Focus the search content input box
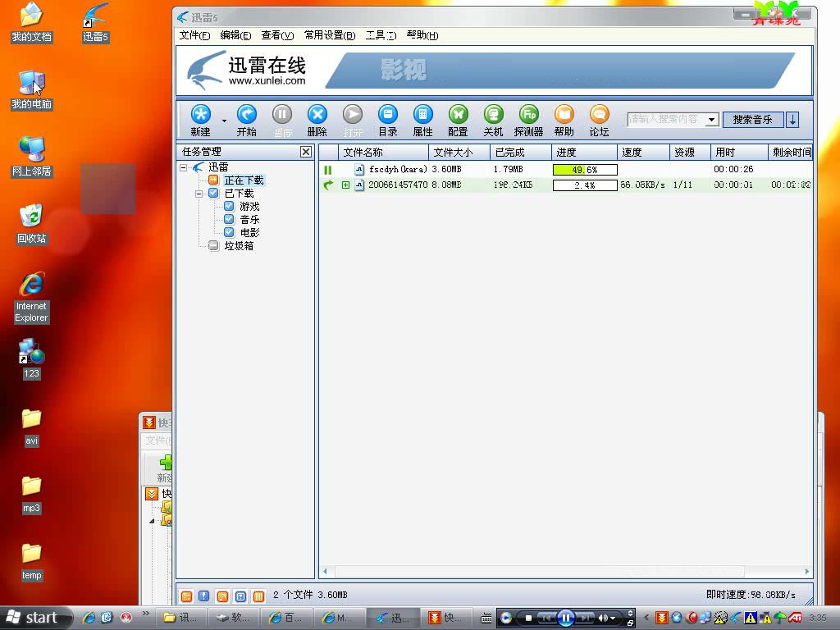Screen dimensions: 840x630 [x=666, y=120]
